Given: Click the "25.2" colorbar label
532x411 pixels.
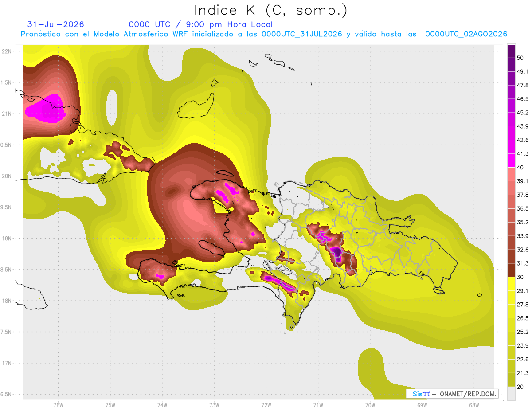Looking at the screenshot, I should pyautogui.click(x=523, y=332).
